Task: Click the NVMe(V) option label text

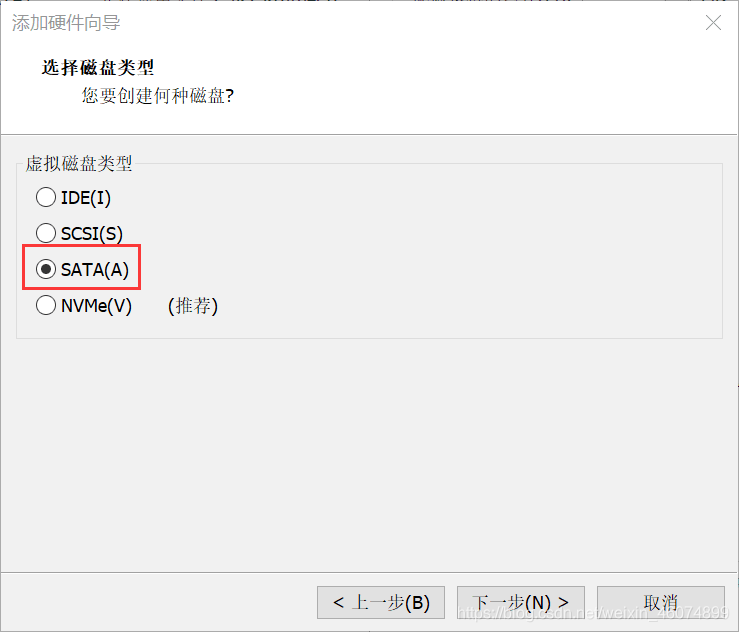Action: point(96,306)
